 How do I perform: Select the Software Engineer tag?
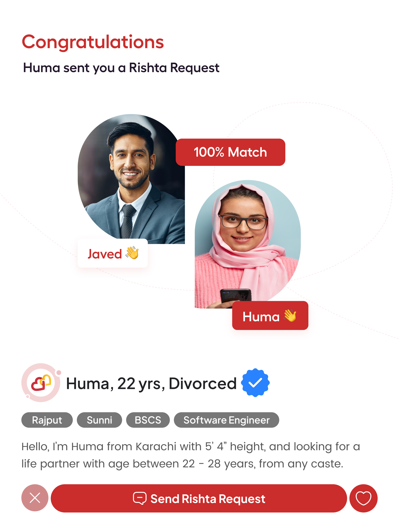[x=227, y=420]
